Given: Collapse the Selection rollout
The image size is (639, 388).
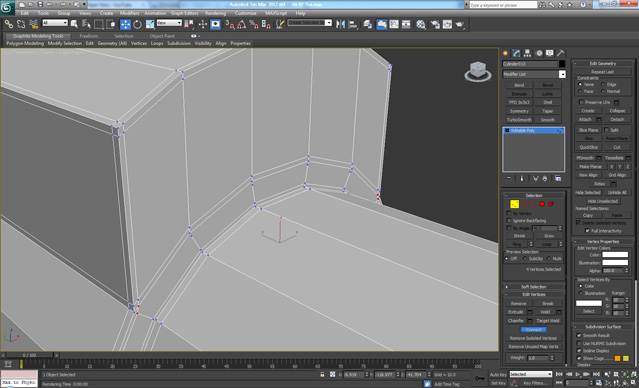Looking at the screenshot, I should click(x=534, y=195).
